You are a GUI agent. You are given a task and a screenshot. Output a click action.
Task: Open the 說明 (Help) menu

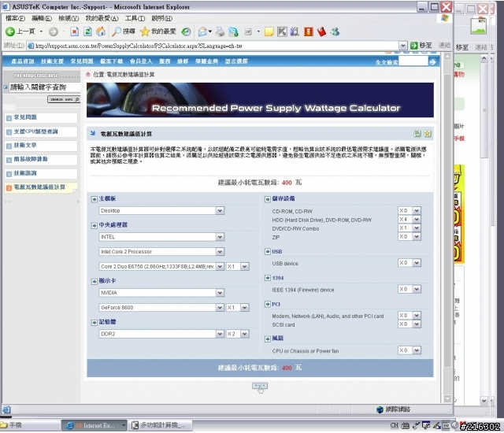tap(162, 18)
